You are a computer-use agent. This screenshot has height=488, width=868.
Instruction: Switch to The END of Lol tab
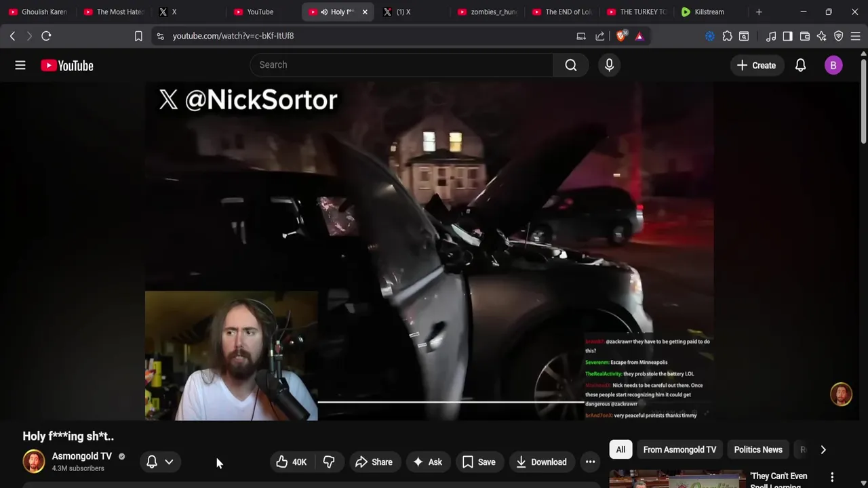click(562, 12)
